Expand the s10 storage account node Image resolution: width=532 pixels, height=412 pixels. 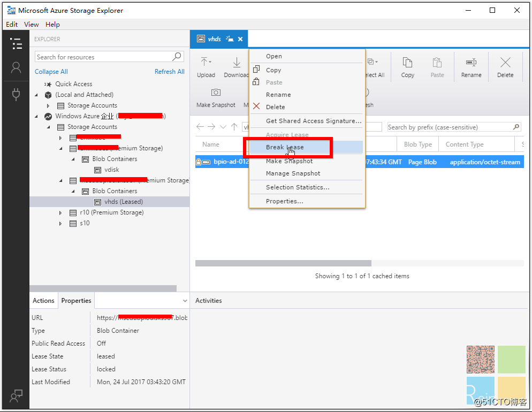(60, 224)
